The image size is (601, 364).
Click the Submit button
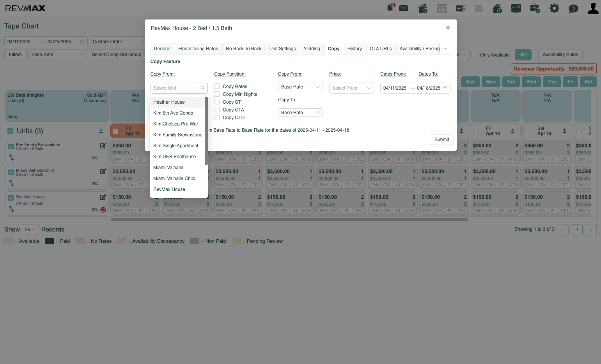point(442,140)
